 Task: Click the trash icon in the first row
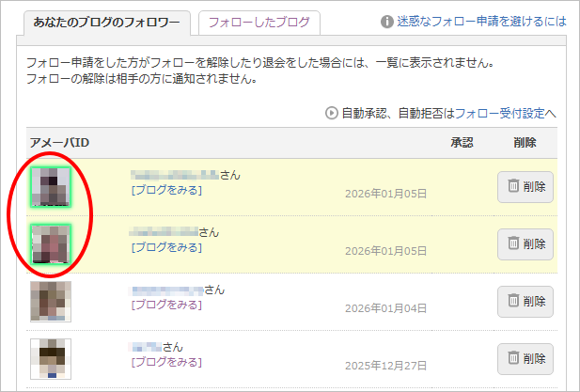513,186
